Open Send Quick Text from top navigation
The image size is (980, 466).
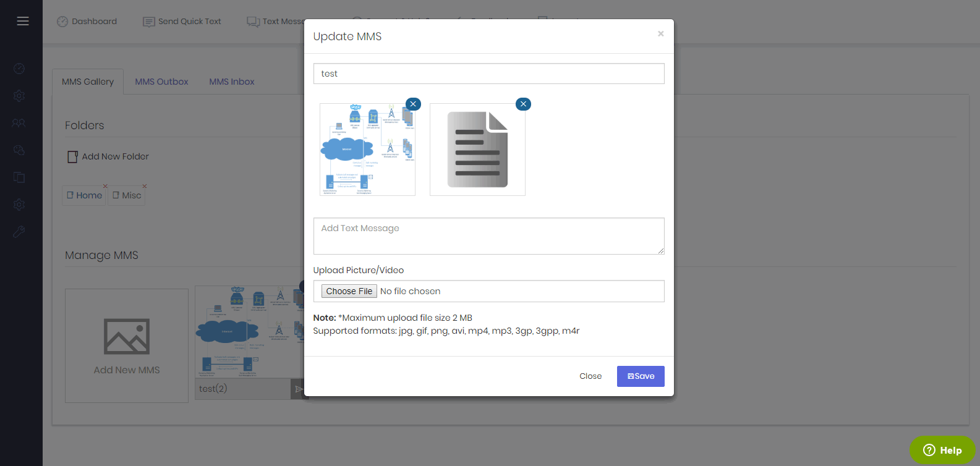[182, 22]
